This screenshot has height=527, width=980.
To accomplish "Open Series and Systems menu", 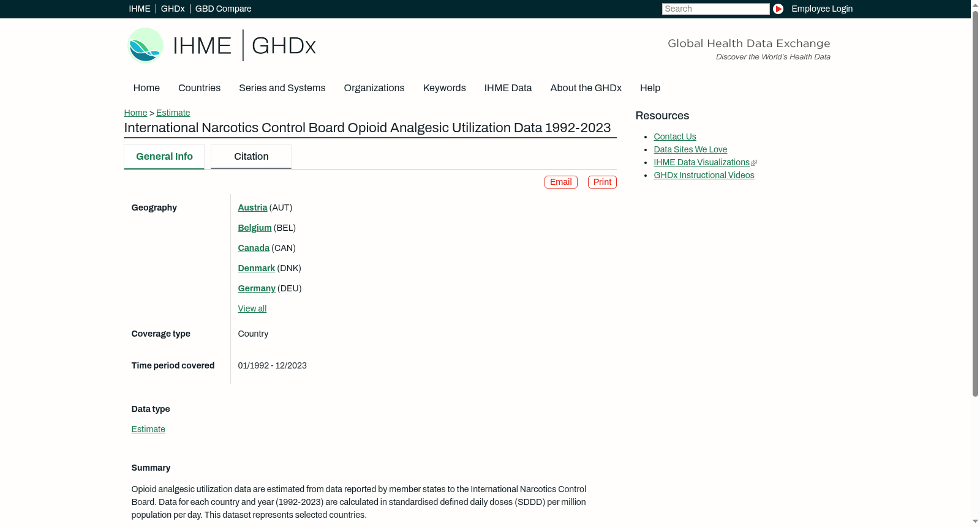I will (x=282, y=88).
